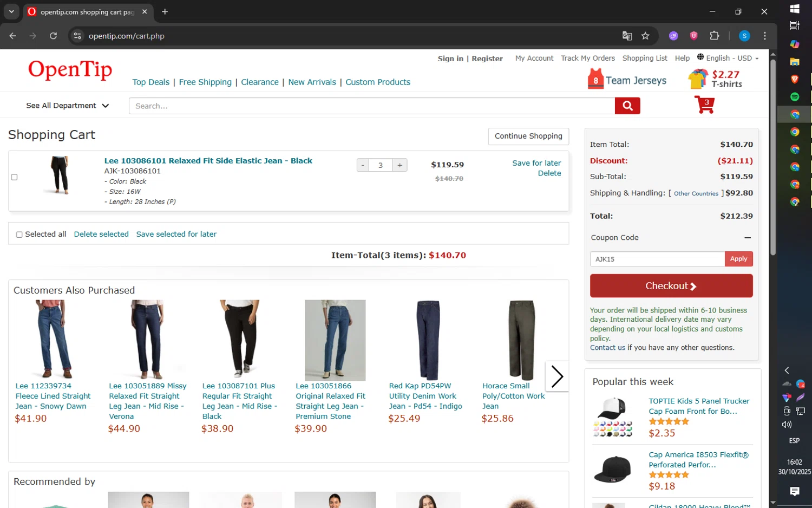Open File Explorer from the taskbar
This screenshot has width=812, height=508.
click(x=795, y=62)
